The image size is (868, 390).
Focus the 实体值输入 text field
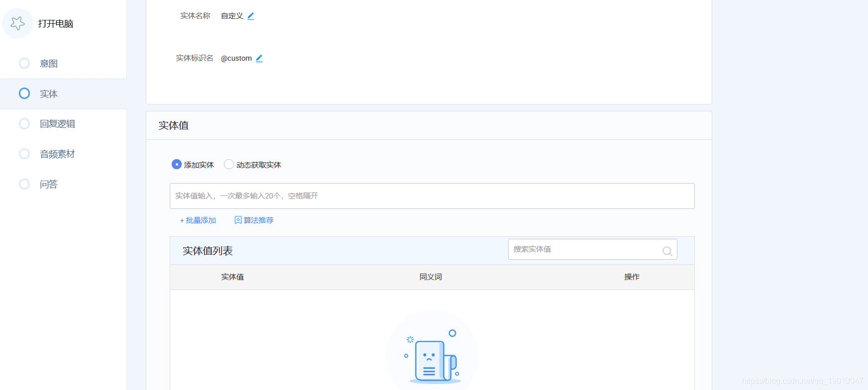point(432,196)
